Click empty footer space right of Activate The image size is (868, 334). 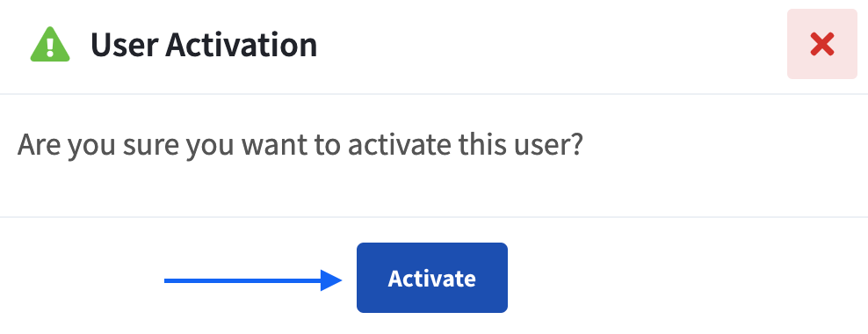coord(686,277)
